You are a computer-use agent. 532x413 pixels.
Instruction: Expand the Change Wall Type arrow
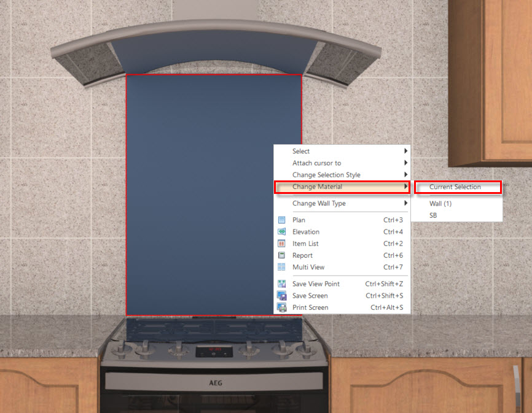[405, 203]
